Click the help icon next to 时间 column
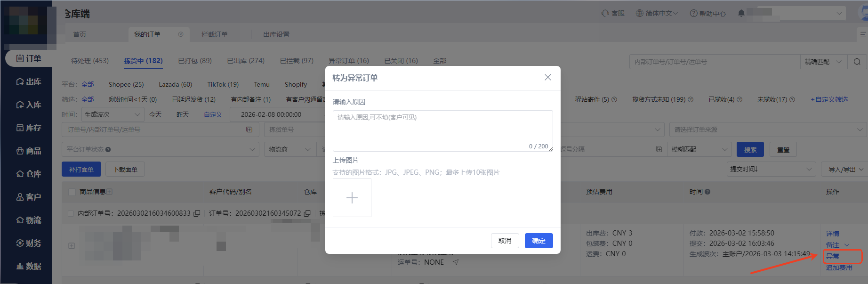868x284 pixels. pyautogui.click(x=707, y=192)
